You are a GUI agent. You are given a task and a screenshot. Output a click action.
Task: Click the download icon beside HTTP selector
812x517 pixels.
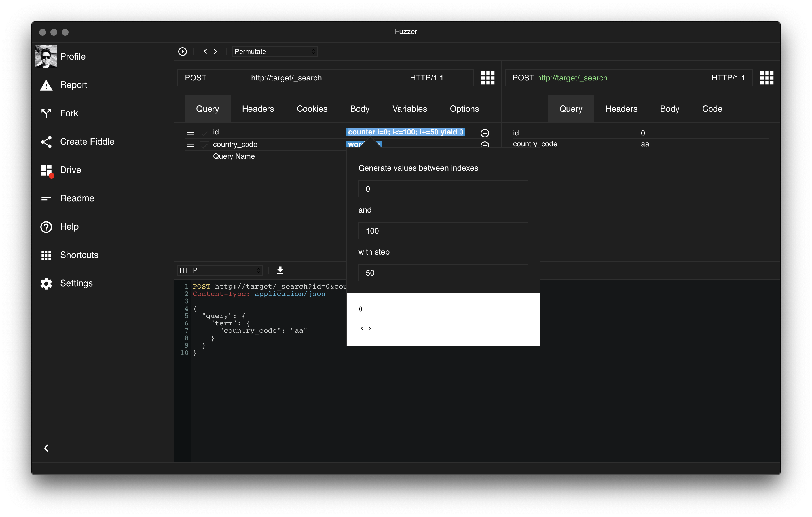point(280,270)
